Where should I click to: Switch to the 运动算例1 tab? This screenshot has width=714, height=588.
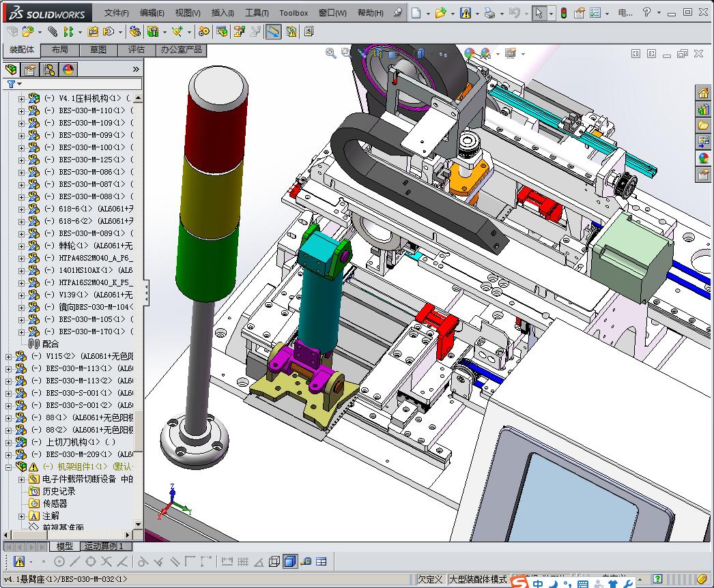pyautogui.click(x=104, y=546)
